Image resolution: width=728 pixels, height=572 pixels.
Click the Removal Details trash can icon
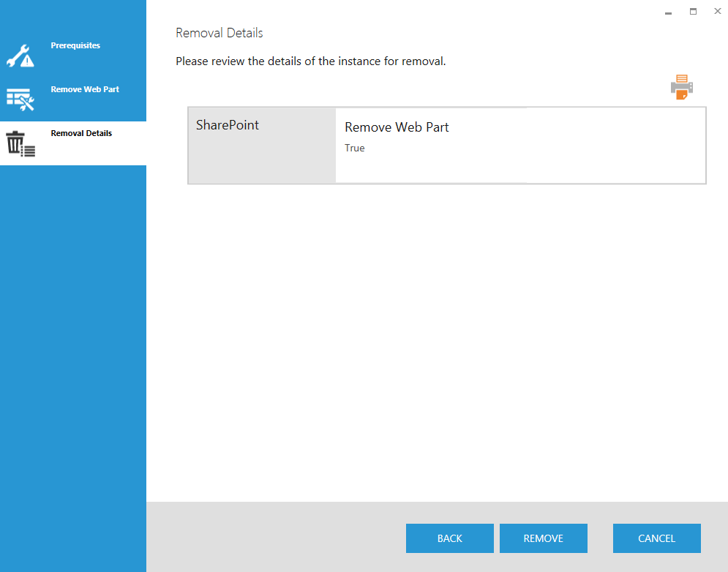20,143
